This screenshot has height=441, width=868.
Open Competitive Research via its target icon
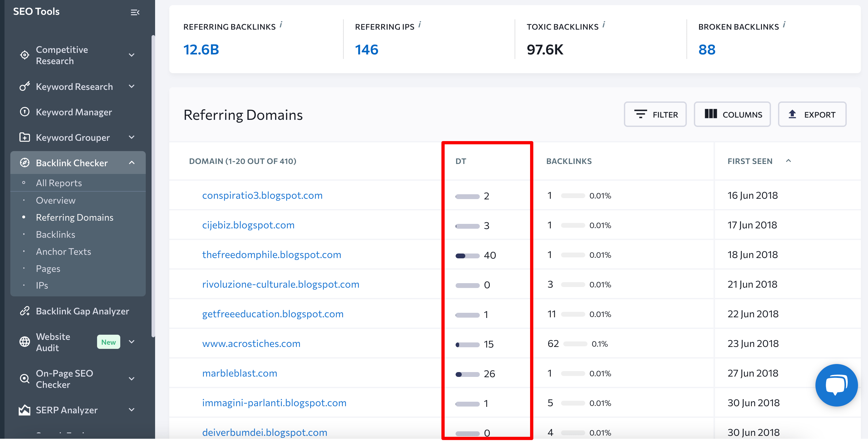24,55
